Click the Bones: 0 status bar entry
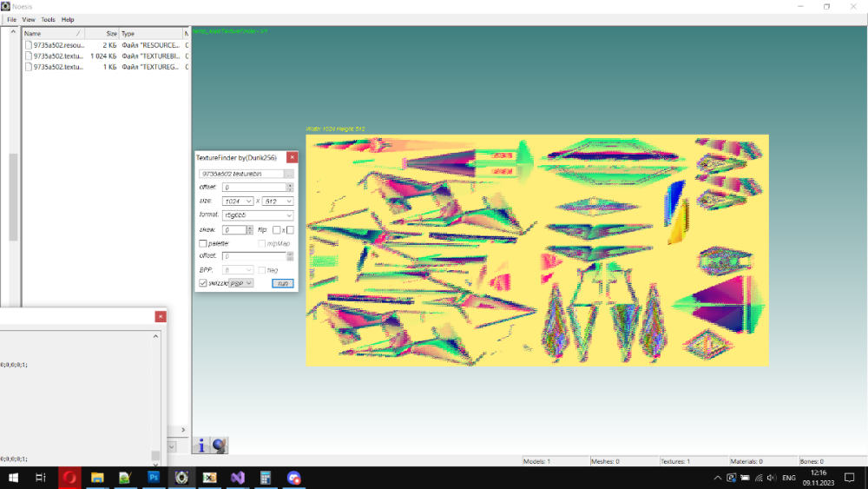Image resolution: width=868 pixels, height=489 pixels. (x=832, y=460)
